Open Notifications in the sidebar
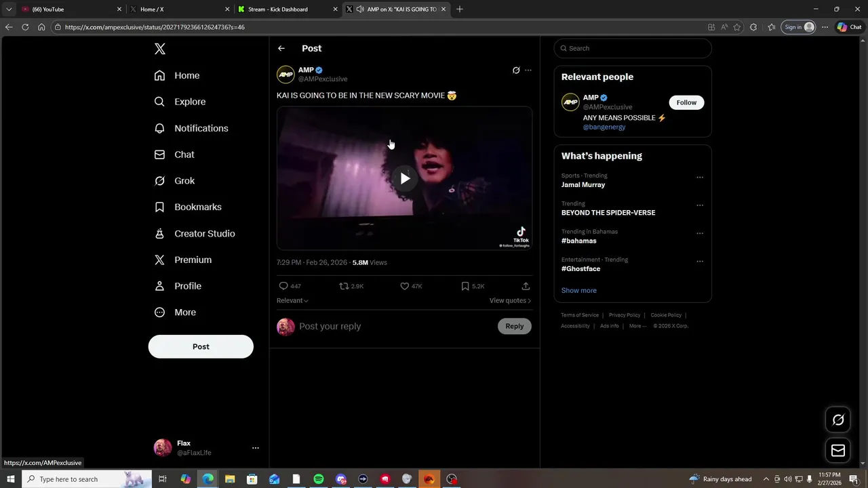 191,128
